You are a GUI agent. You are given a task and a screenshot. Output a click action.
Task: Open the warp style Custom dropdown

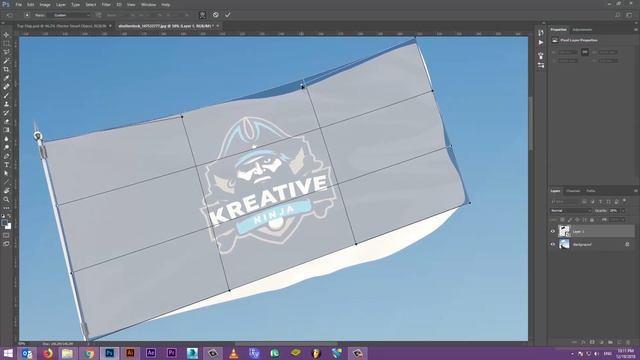point(71,15)
